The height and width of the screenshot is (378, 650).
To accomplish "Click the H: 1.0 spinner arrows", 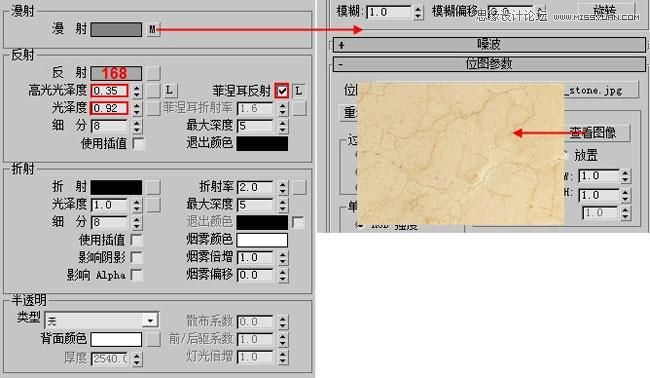I will 626,195.
